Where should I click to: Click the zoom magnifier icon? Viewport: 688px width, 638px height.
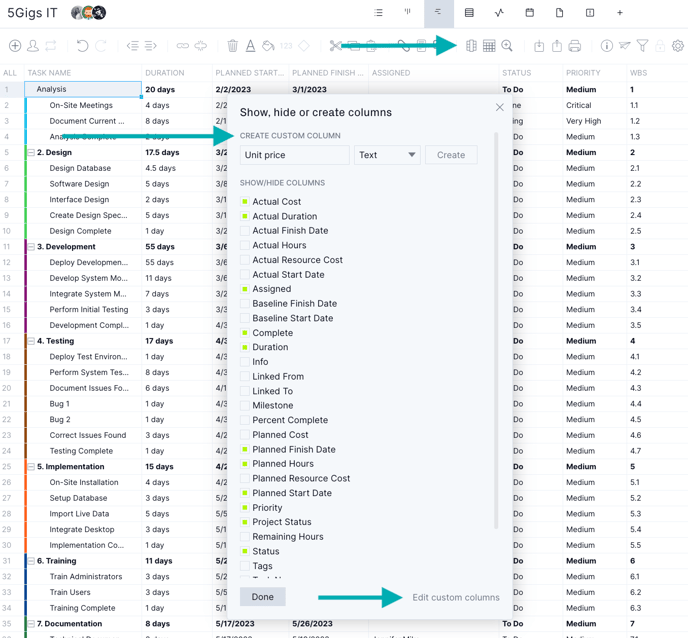pyautogui.click(x=507, y=46)
